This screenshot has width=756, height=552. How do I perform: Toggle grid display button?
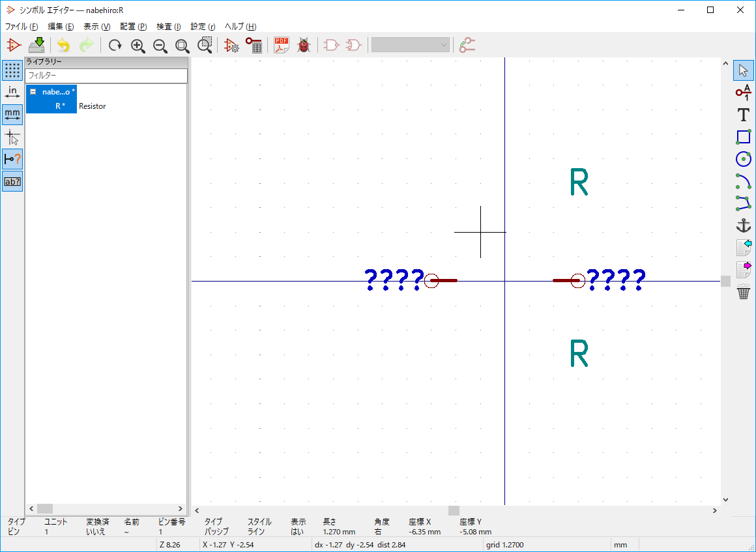(12, 70)
